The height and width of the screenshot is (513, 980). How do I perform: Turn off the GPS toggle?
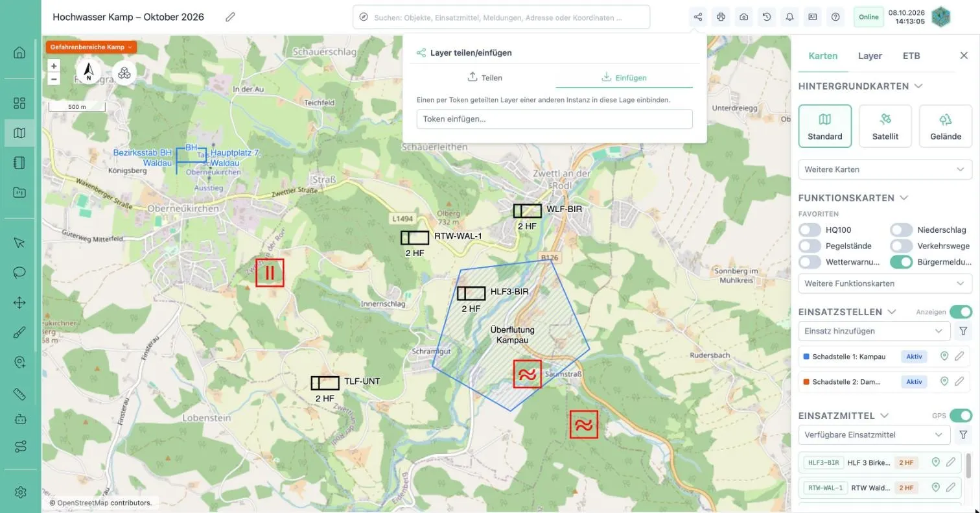pyautogui.click(x=961, y=416)
